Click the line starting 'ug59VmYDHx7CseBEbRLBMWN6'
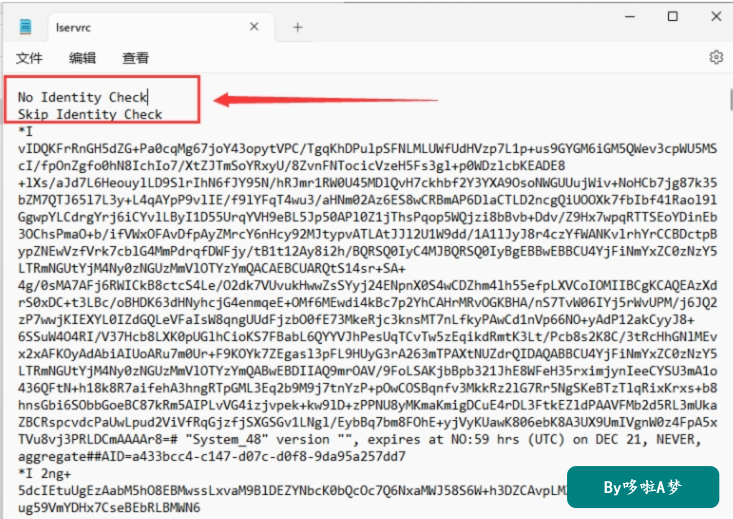 109,507
